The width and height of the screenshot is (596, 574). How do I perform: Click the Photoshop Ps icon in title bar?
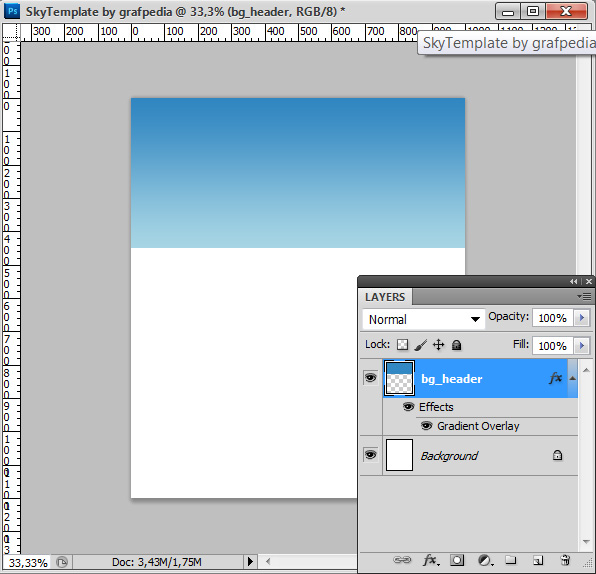(12, 11)
